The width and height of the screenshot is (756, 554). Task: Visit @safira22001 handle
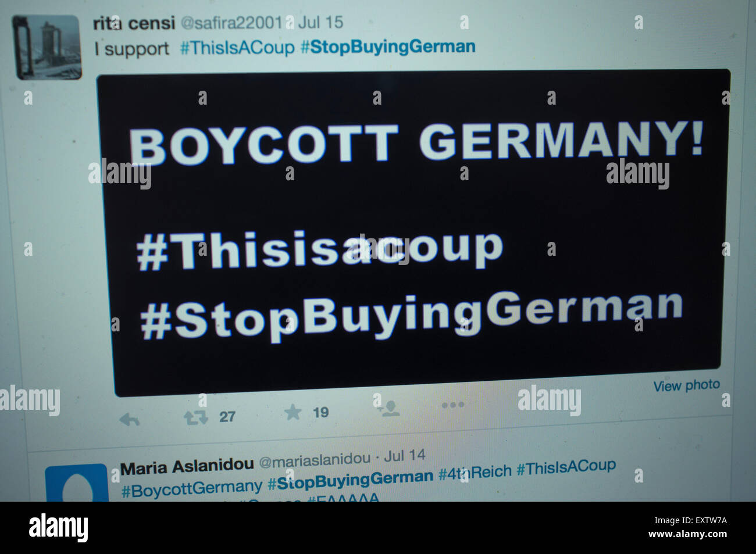231,23
